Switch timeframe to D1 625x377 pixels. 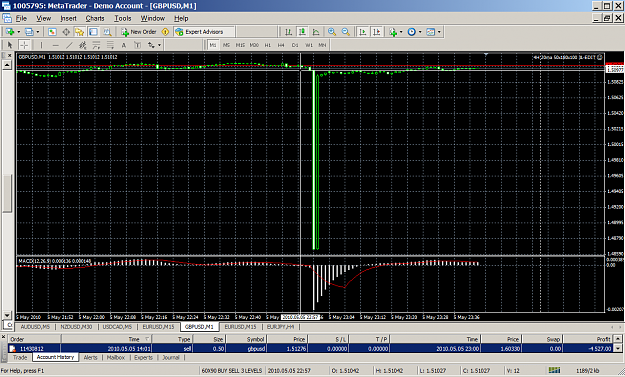click(x=295, y=45)
